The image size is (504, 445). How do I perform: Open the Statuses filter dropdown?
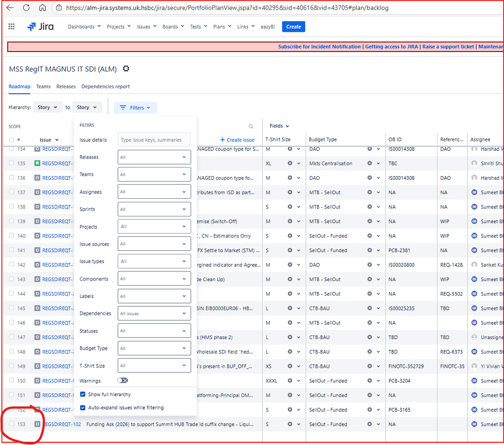(x=154, y=331)
